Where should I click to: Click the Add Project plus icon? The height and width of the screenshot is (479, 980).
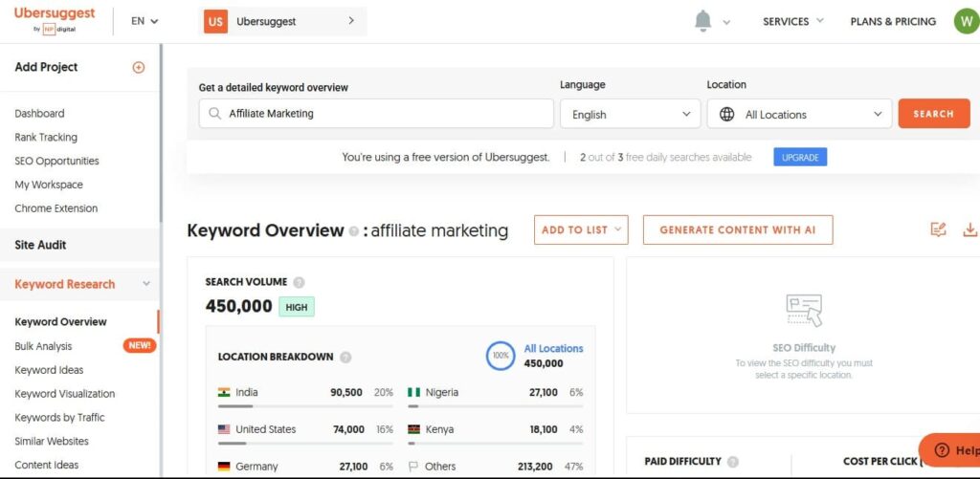139,68
